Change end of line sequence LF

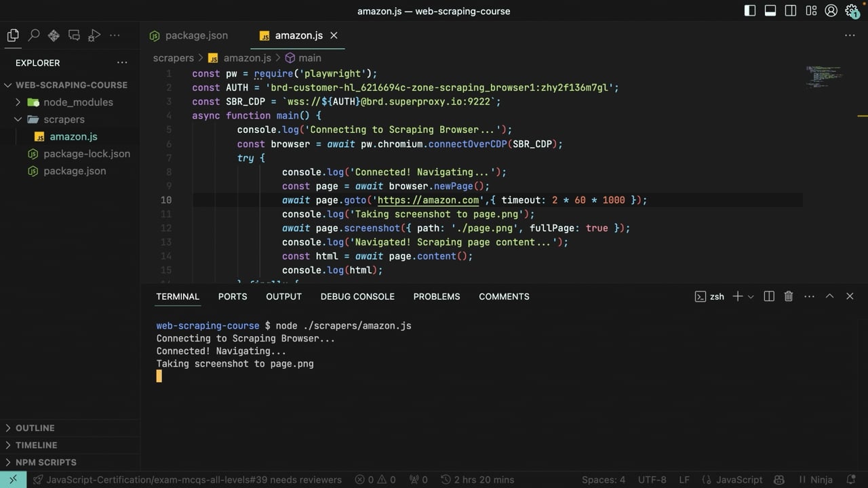pyautogui.click(x=684, y=480)
